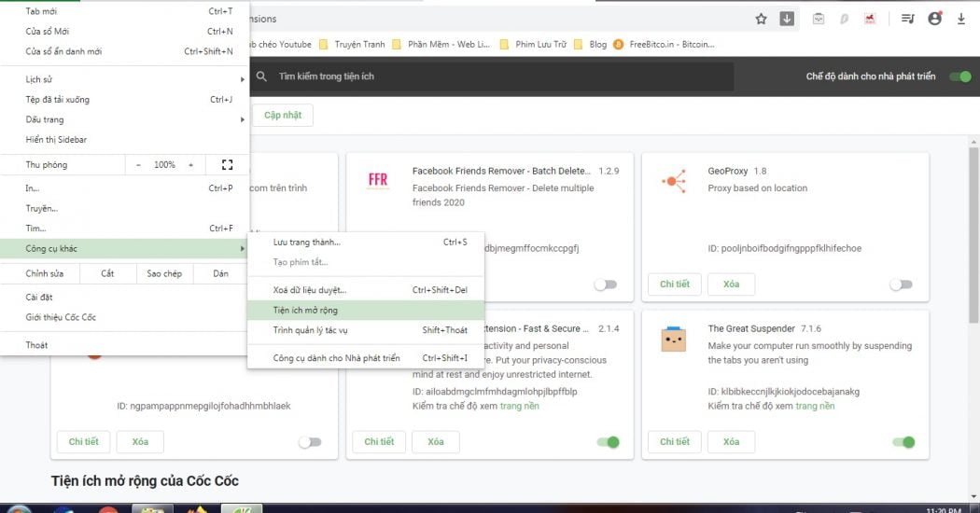Click Thoát to quit the browser
Viewport: 980px width, 513px height.
pyautogui.click(x=125, y=345)
